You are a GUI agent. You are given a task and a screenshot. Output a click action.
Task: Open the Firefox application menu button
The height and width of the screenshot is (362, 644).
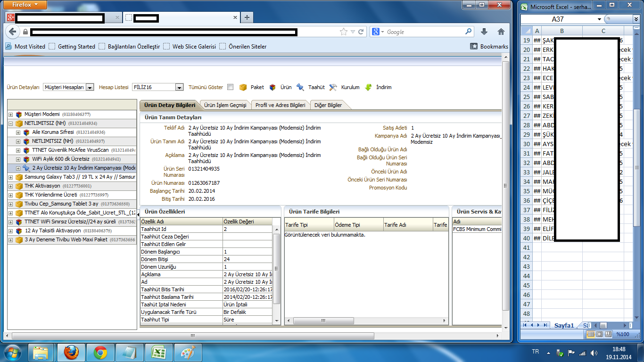click(x=26, y=4)
